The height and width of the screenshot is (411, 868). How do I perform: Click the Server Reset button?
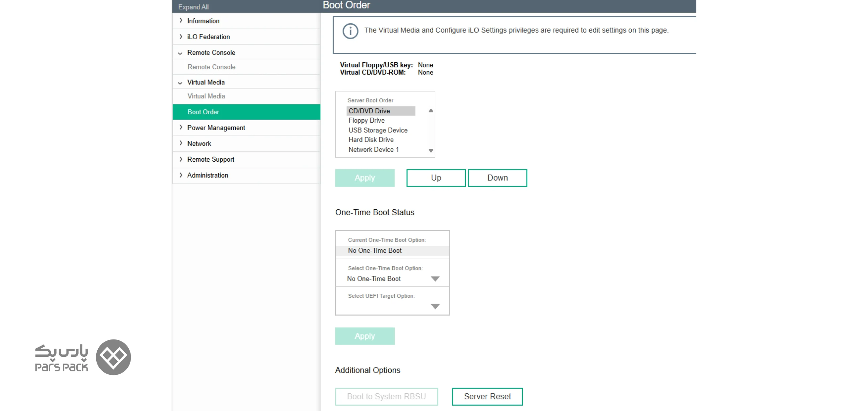click(487, 396)
